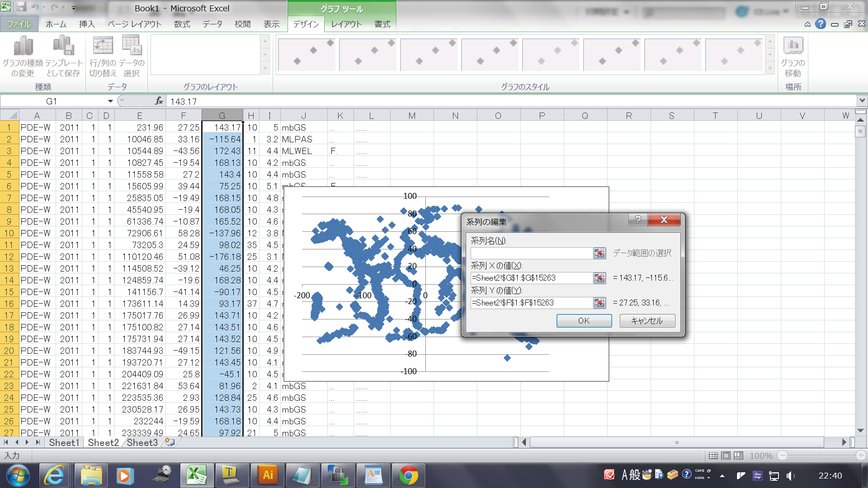Viewport: 868px width, 488px height.
Task: Click the zoom slider track
Action: pyautogui.click(x=821, y=455)
